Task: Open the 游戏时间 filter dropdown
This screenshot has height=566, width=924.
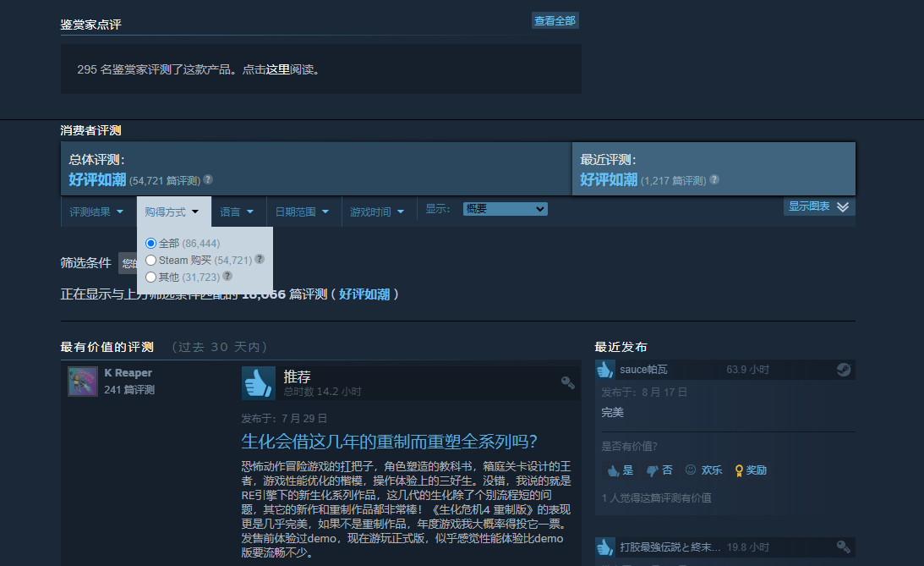Action: coord(377,212)
